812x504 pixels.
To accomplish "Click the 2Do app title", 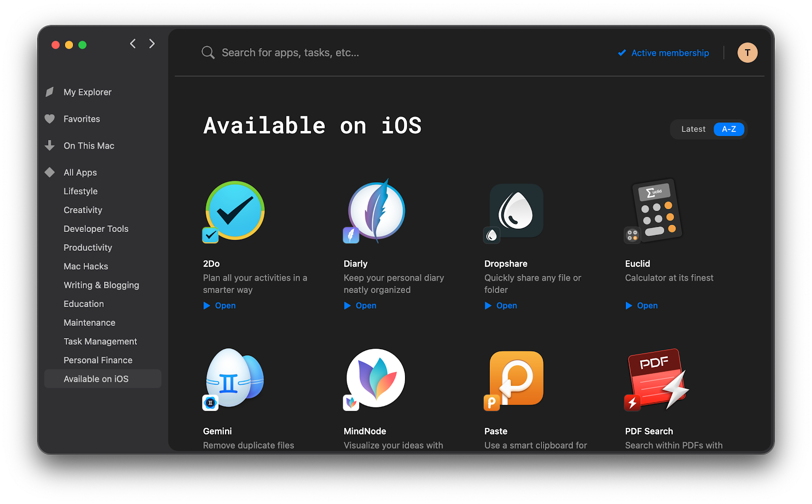I will point(211,264).
